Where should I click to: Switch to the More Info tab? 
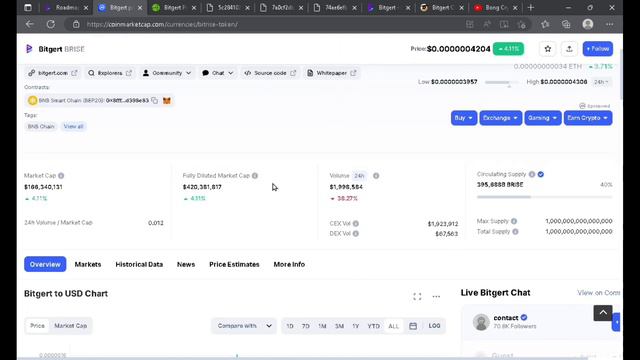click(x=289, y=264)
